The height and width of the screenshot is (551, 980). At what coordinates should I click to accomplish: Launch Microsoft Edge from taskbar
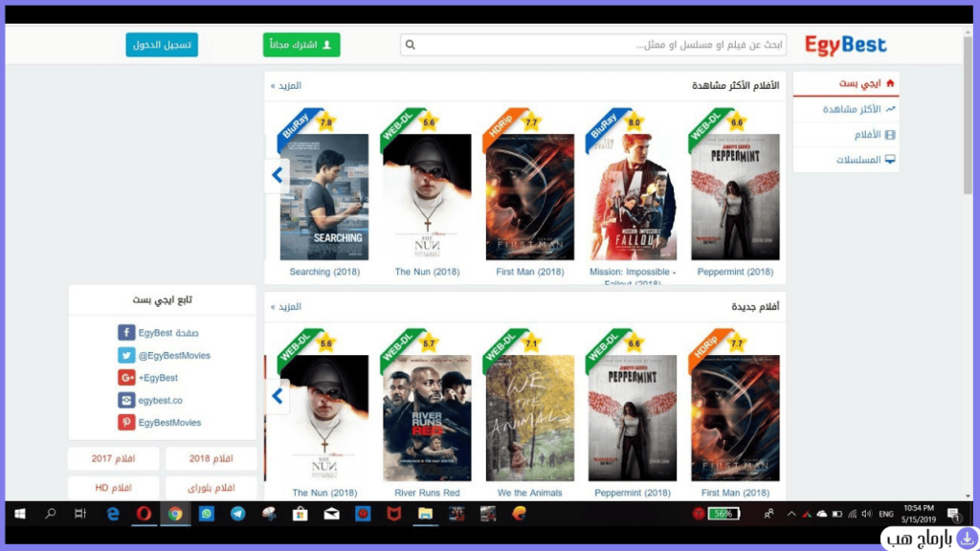click(113, 514)
